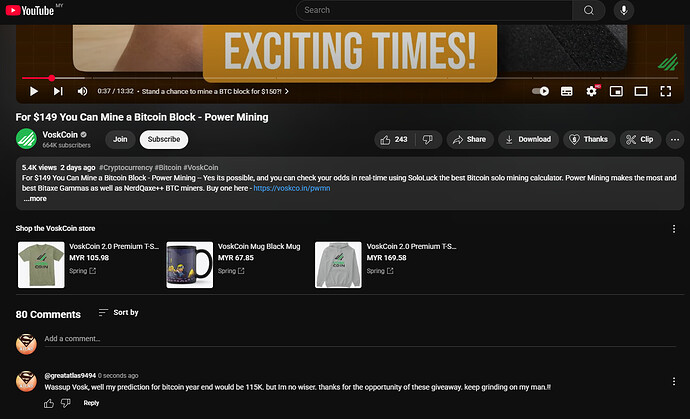Click the search magnifier button
The image size is (690, 419).
click(x=588, y=10)
